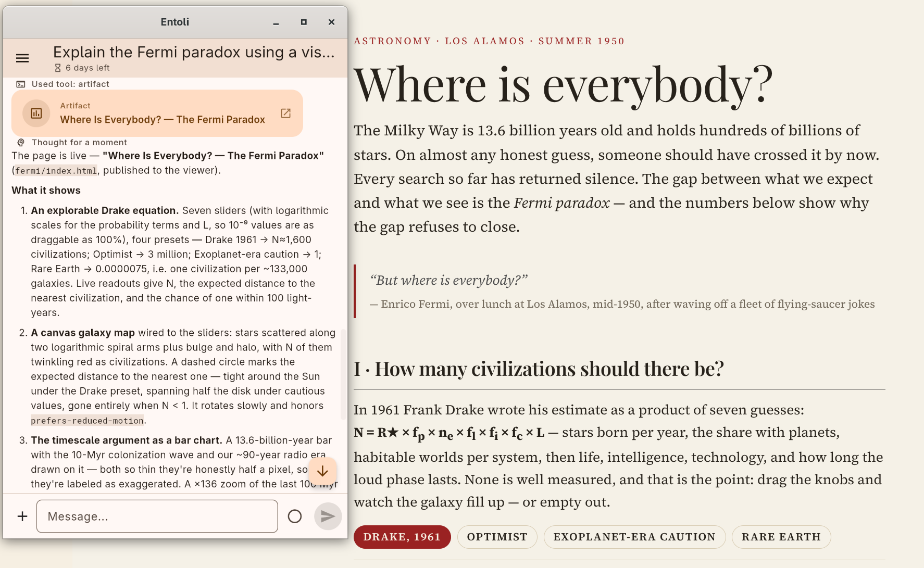
Task: Click the circle icon beside message box
Action: coord(295,516)
